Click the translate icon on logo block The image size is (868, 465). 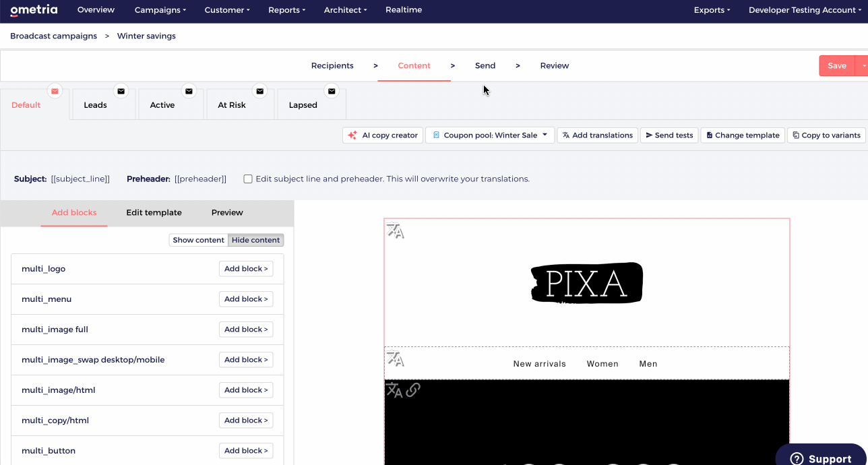pos(396,231)
